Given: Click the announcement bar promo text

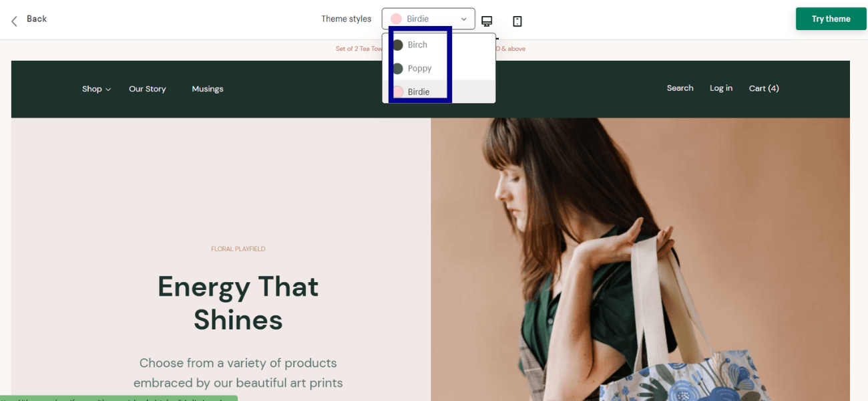Looking at the screenshot, I should click(431, 49).
